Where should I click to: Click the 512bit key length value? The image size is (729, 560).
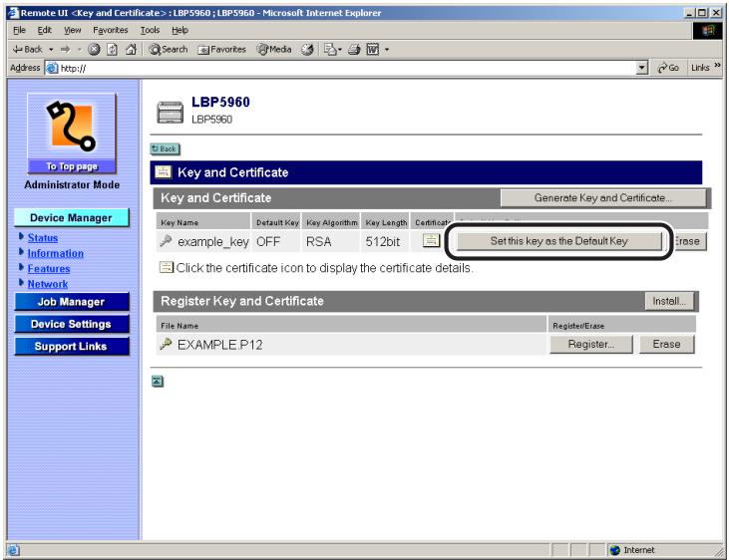click(382, 242)
